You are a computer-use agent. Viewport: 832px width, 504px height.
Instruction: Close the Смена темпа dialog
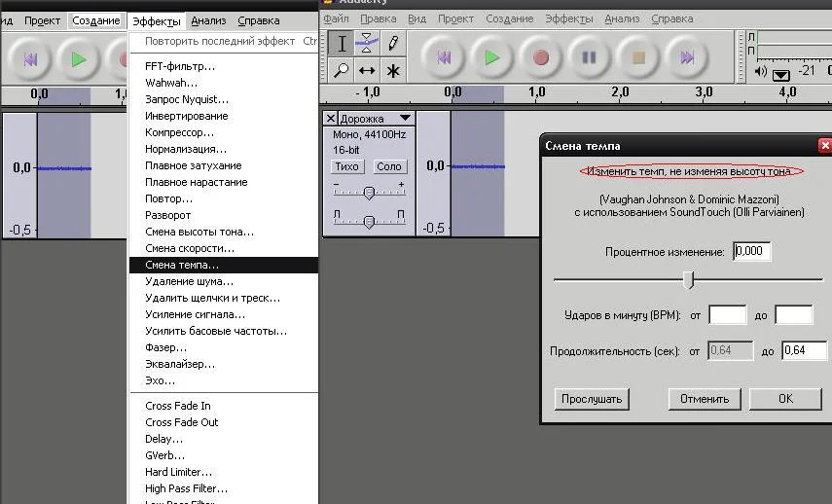point(824,145)
